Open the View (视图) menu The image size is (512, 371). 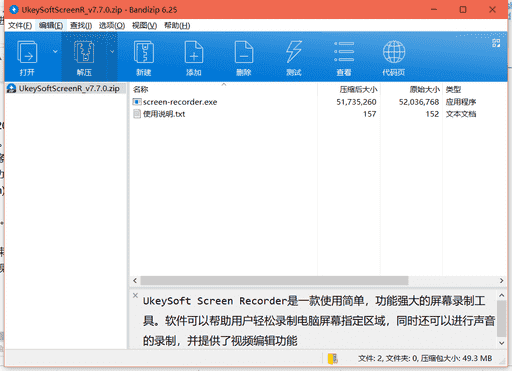point(144,26)
